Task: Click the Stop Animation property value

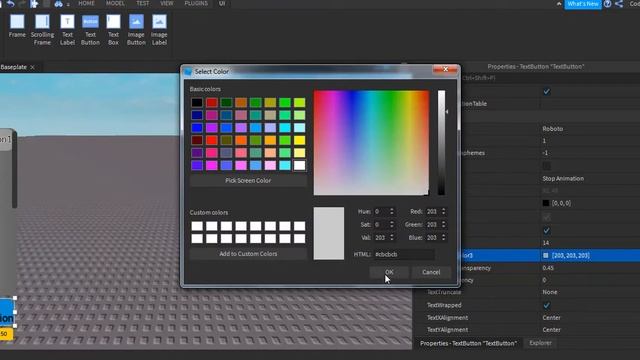Action: tap(563, 178)
